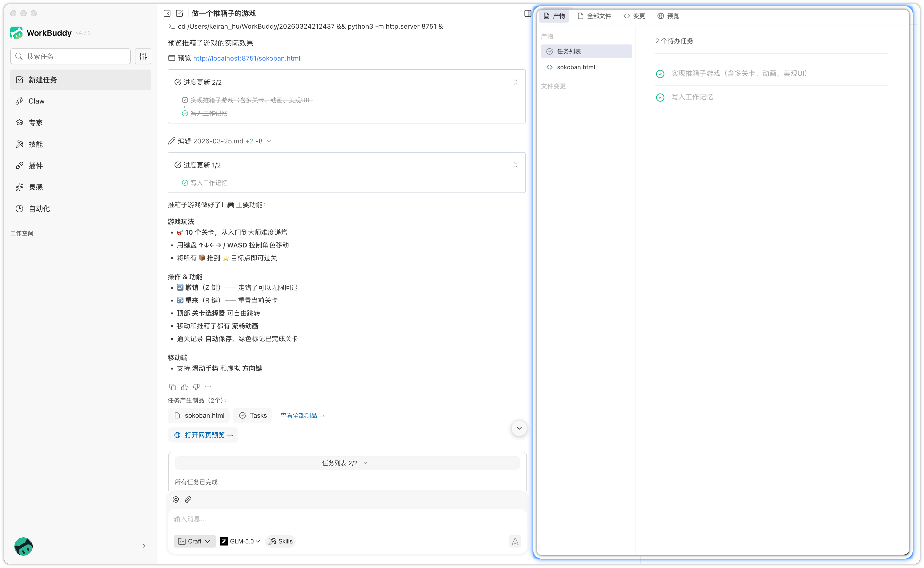
Task: Open the localhost sokoban.html link
Action: point(246,58)
